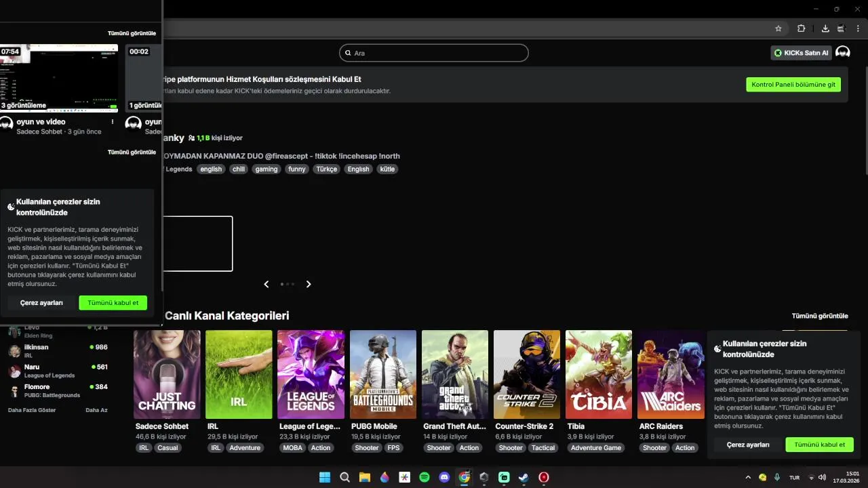Open the clock showing 15:01

tap(847, 477)
